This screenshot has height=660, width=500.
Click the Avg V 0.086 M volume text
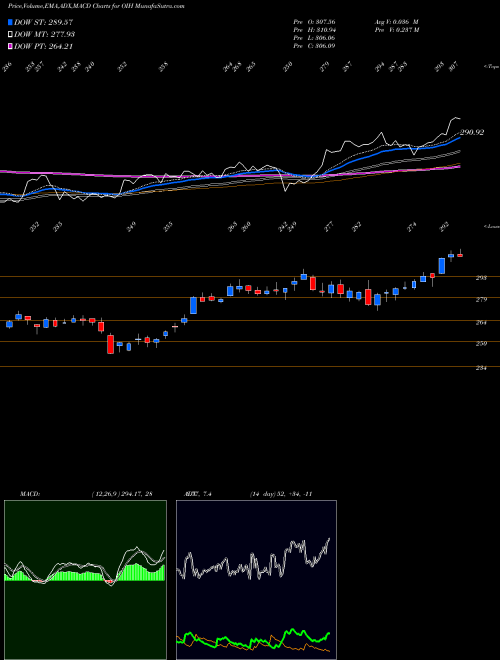tap(396, 22)
